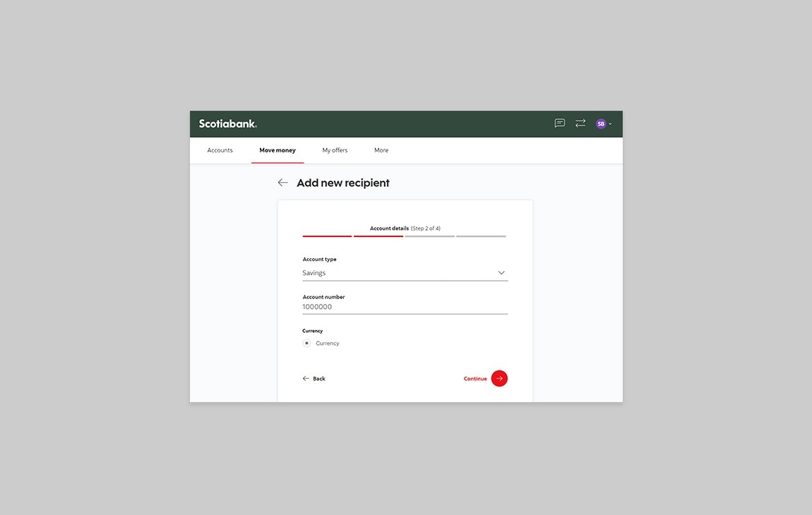Click the fourth grey progress step bar

pos(481,236)
